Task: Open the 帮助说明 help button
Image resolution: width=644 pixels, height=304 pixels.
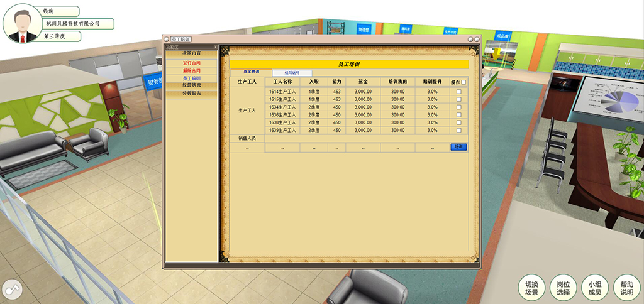Action: click(x=626, y=288)
